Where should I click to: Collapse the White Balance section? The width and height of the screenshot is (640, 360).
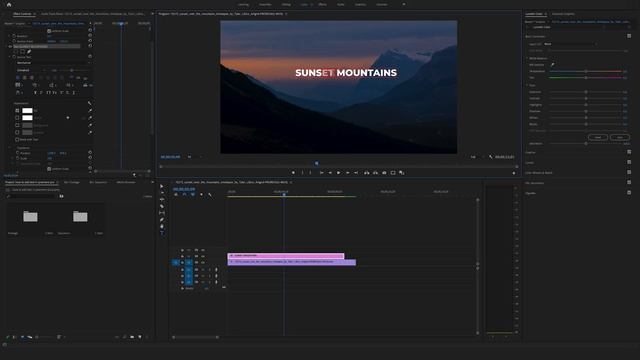click(527, 58)
